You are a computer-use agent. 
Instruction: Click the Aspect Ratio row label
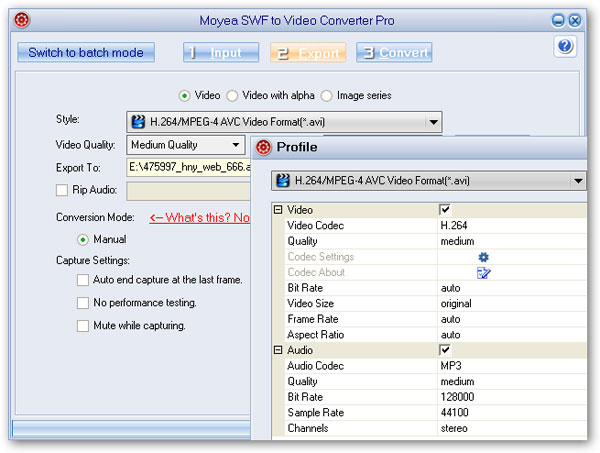316,335
